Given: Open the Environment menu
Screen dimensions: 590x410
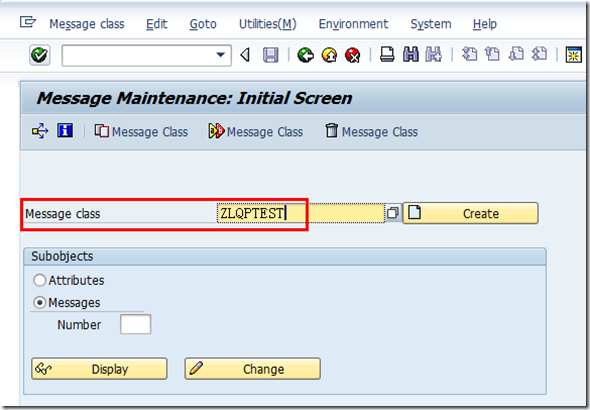Looking at the screenshot, I should point(353,24).
